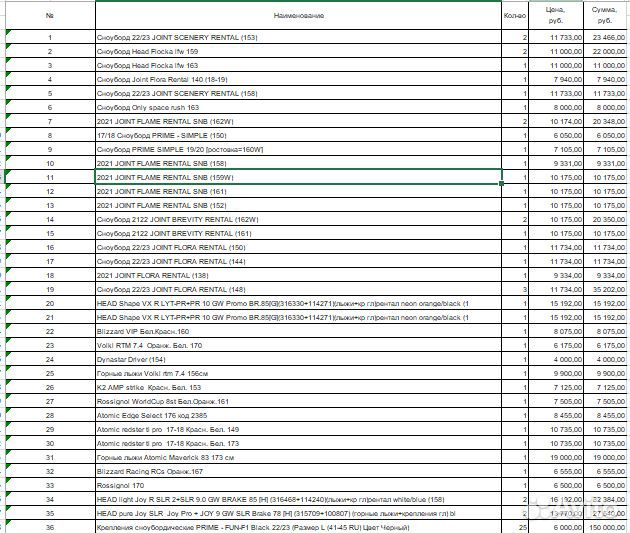Select the 'Цена, руб.' header cell
The image size is (630, 533).
tap(555, 14)
